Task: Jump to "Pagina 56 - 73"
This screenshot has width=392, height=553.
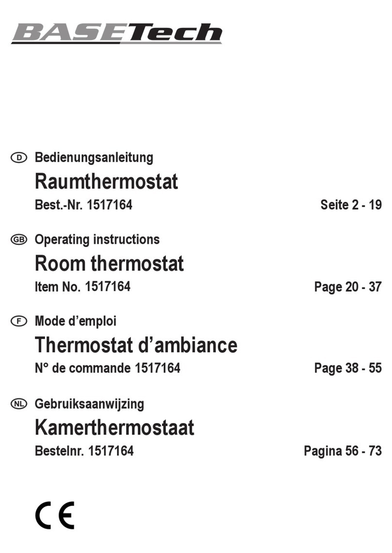Action: pos(343,451)
